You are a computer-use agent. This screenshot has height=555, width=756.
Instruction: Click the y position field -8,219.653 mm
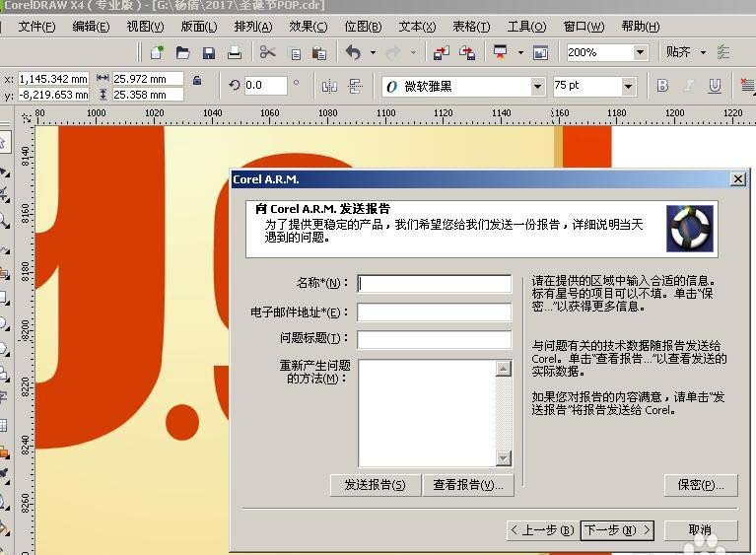point(53,95)
